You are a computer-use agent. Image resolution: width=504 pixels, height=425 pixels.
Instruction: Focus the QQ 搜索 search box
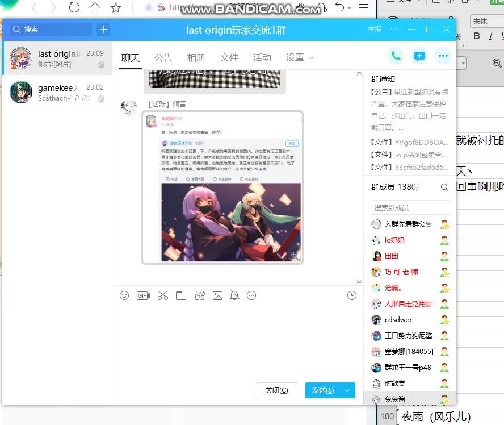[x=52, y=30]
